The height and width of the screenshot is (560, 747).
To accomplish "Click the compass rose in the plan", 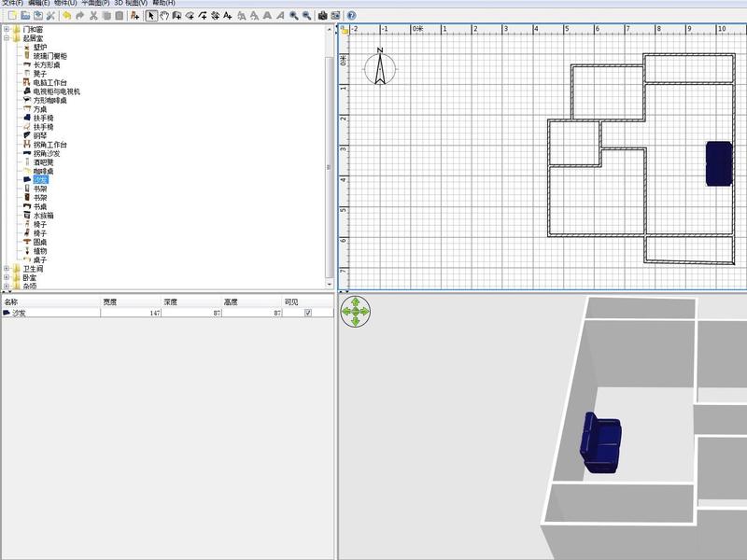I will [x=380, y=67].
